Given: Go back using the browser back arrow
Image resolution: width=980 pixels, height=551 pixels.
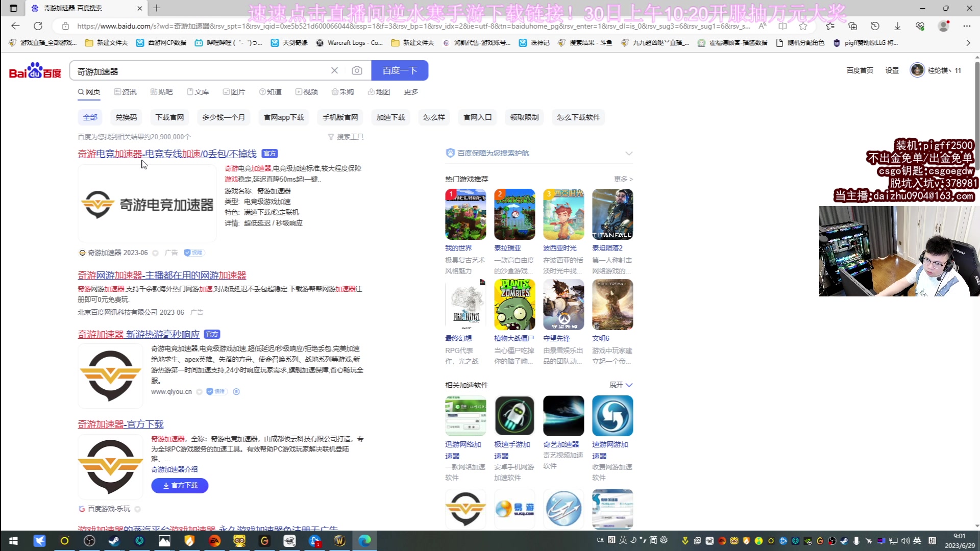Looking at the screenshot, I should click(15, 26).
